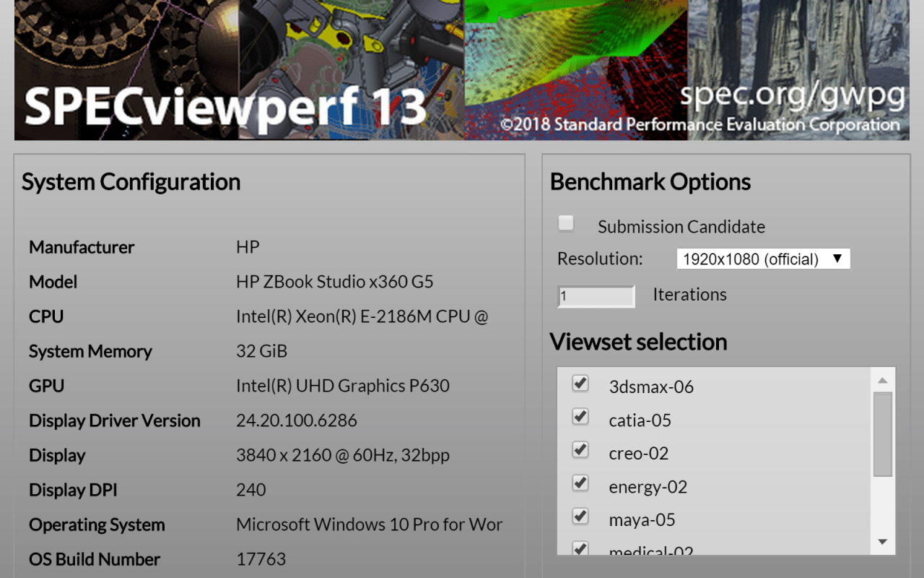The width and height of the screenshot is (924, 578).
Task: Click the energy-02 viewset label
Action: [x=648, y=487]
